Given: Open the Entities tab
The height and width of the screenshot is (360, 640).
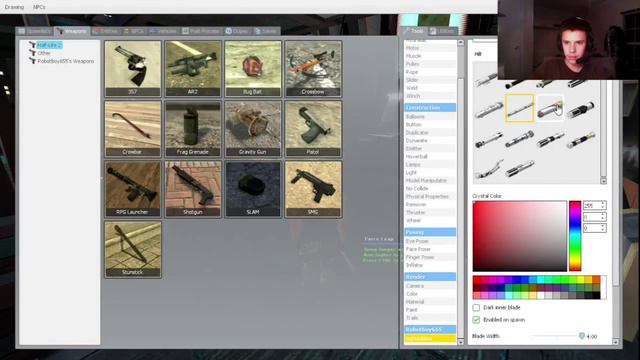Looking at the screenshot, I should [x=106, y=31].
